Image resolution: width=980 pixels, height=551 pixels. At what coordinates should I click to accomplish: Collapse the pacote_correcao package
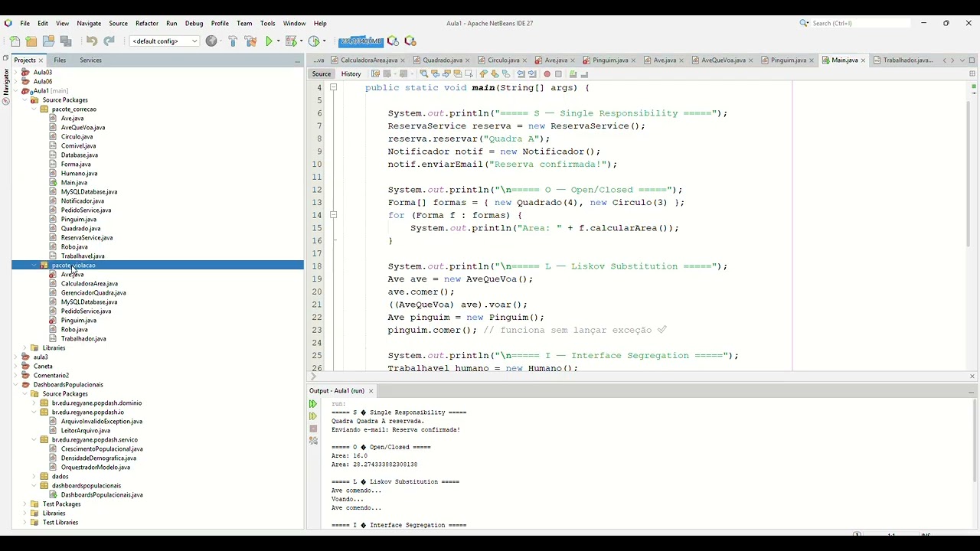pyautogui.click(x=34, y=109)
